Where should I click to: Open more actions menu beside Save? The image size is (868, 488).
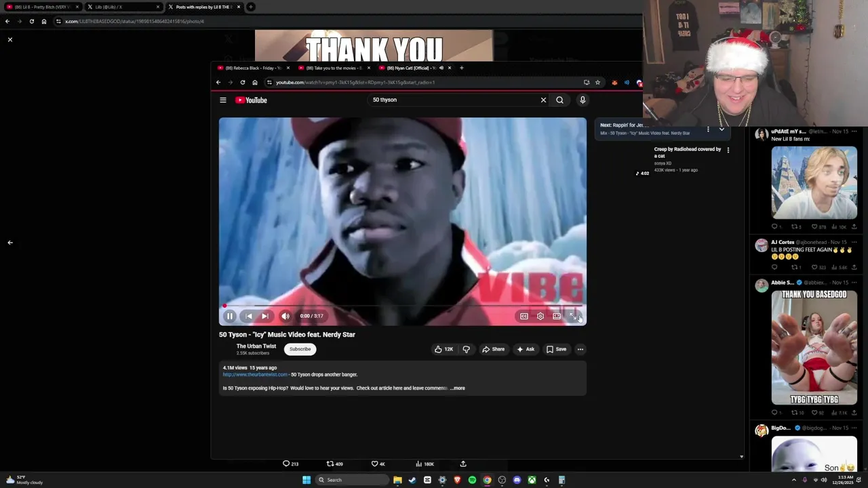(x=580, y=349)
